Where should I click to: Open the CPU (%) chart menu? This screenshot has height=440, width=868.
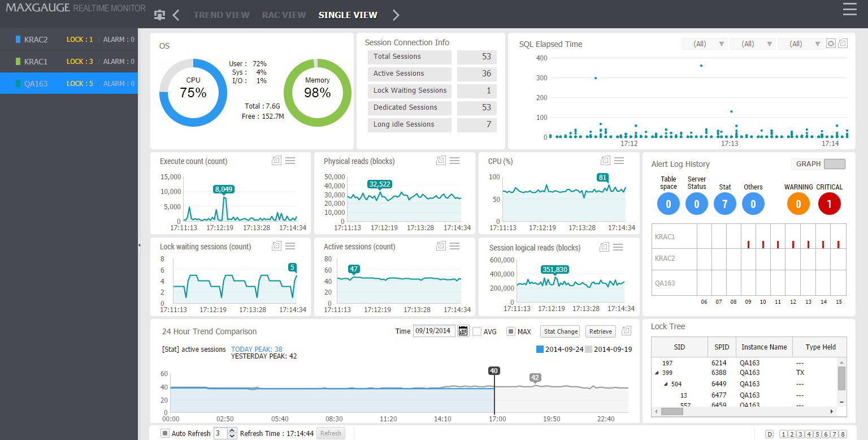click(x=619, y=161)
